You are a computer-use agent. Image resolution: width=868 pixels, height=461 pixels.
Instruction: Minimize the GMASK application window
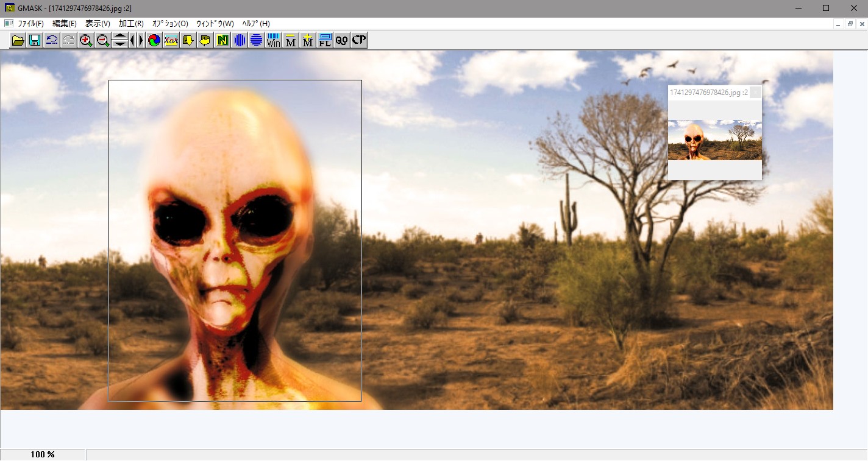(798, 8)
